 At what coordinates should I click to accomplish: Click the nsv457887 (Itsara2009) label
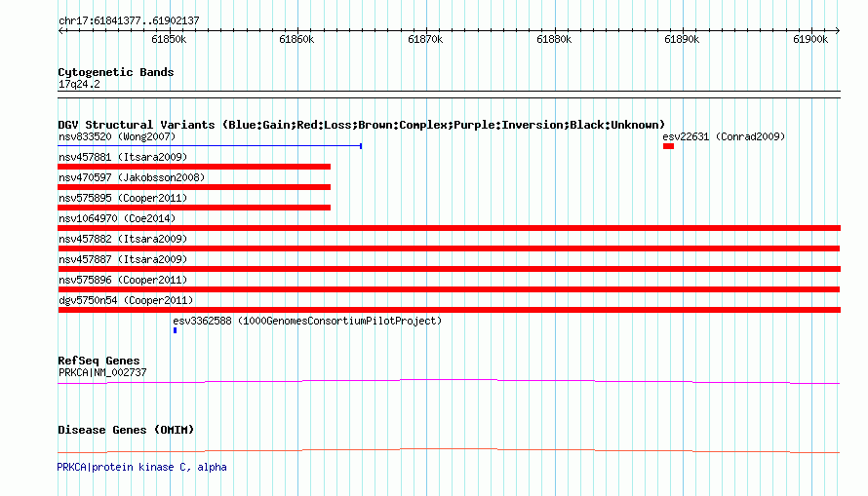123,259
